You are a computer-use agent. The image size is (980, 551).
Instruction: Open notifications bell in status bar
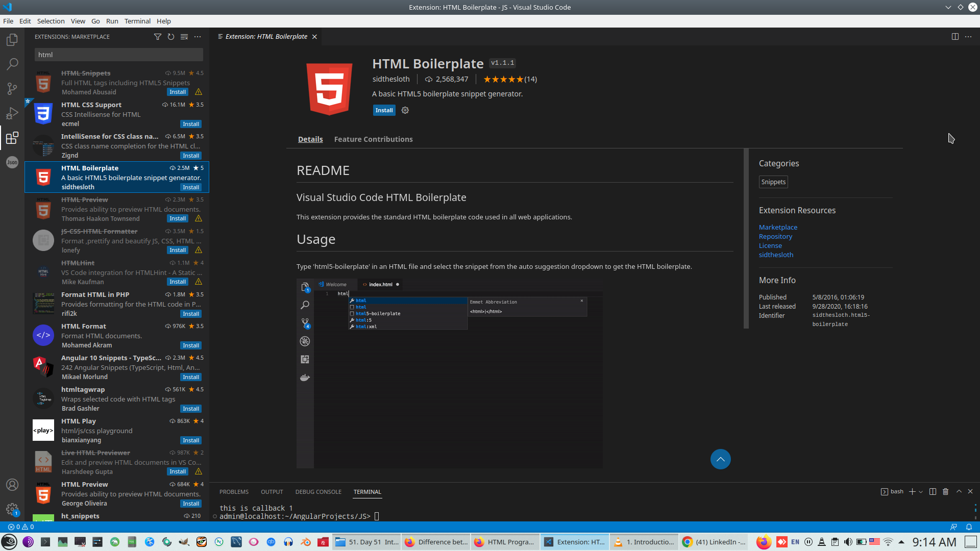click(x=969, y=527)
